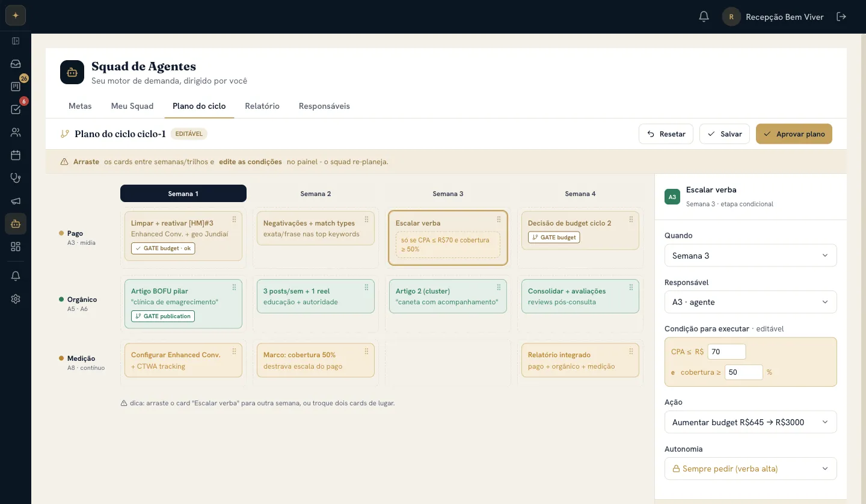Image resolution: width=866 pixels, height=504 pixels.
Task: Click the Pago track label
Action: tap(75, 233)
